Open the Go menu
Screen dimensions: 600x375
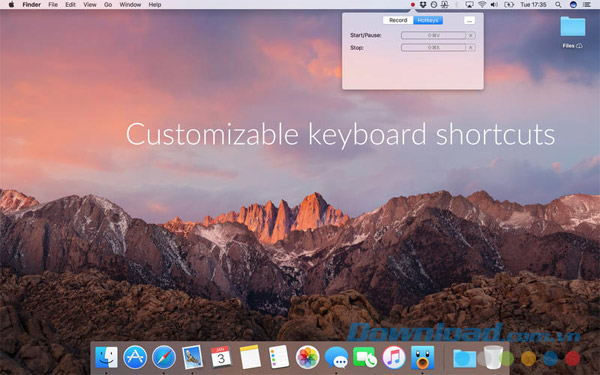click(108, 5)
